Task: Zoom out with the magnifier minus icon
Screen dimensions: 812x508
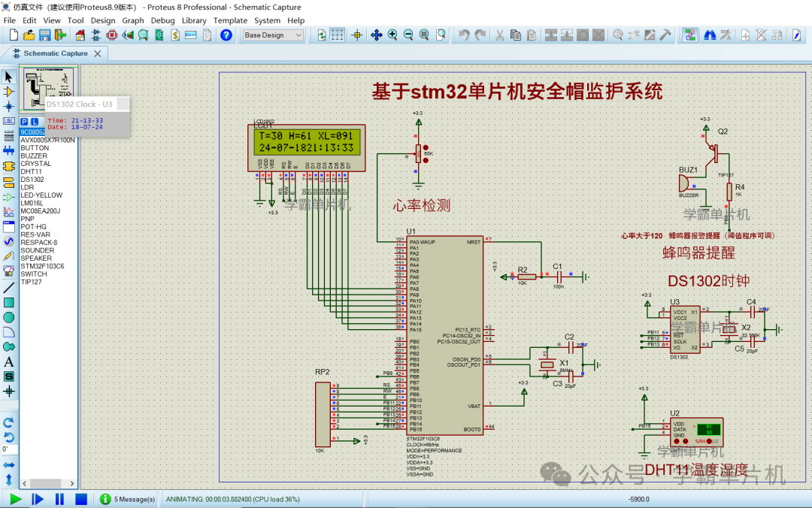Action: pyautogui.click(x=408, y=35)
